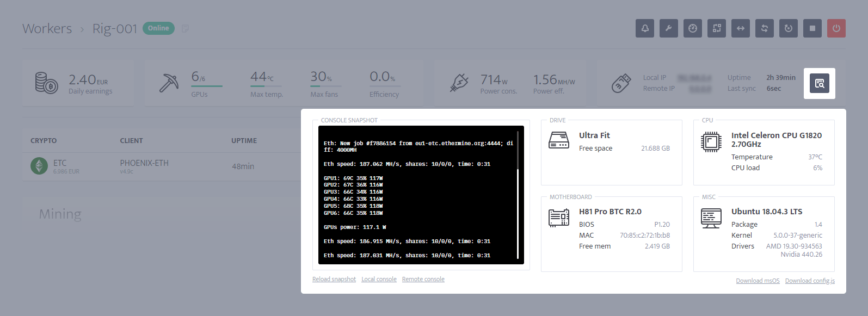This screenshot has height=316, width=868.
Task: Click the 714 W power consumption value
Action: click(494, 80)
